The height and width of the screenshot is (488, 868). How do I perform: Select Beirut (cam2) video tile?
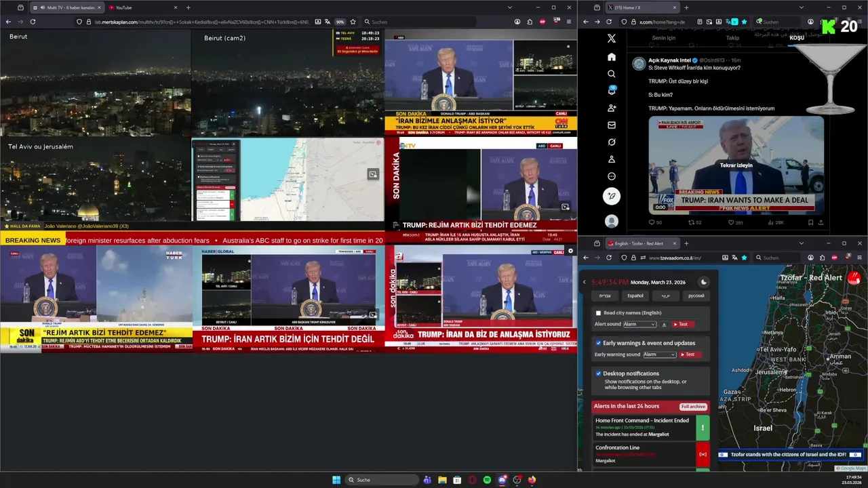(x=288, y=83)
